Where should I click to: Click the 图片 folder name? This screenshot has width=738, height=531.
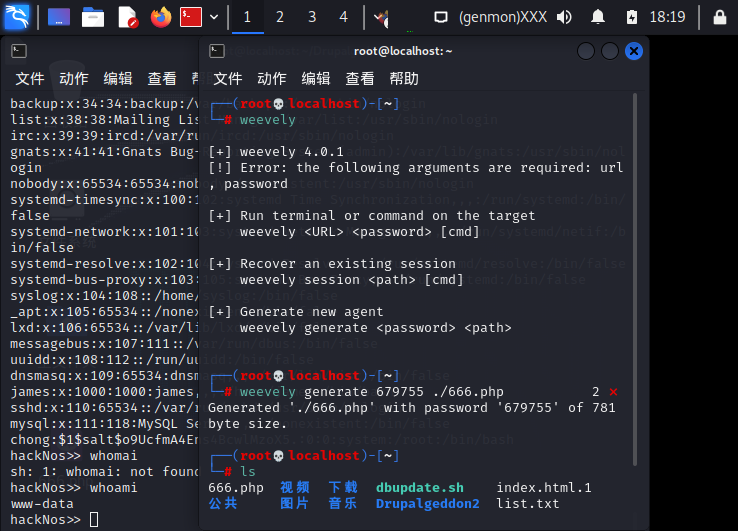tap(295, 504)
